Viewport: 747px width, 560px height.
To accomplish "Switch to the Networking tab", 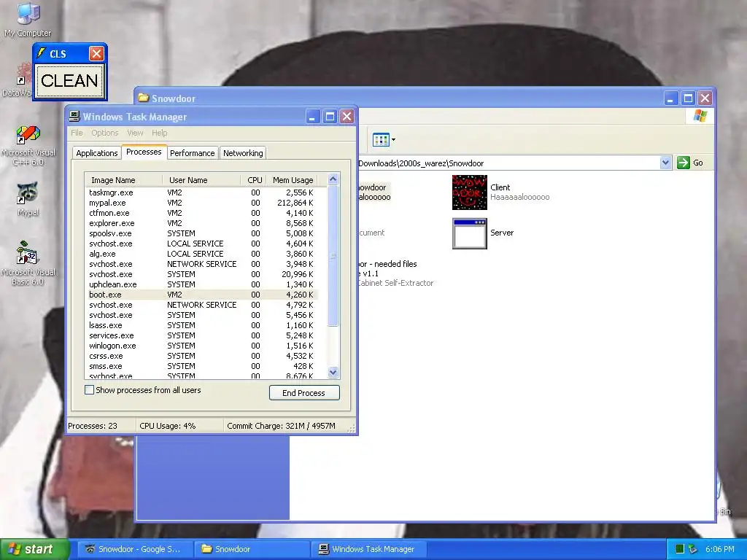I will [243, 153].
